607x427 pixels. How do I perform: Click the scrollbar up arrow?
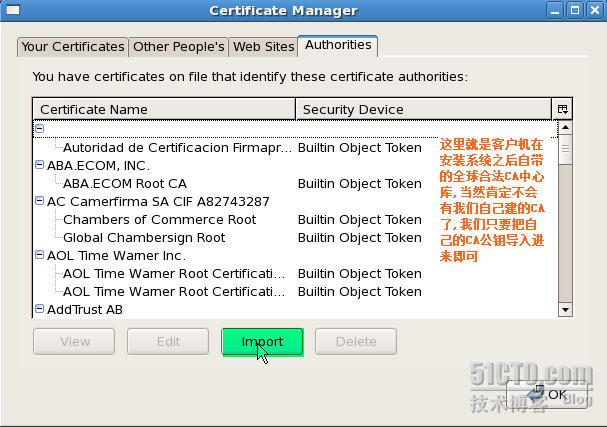click(x=565, y=127)
